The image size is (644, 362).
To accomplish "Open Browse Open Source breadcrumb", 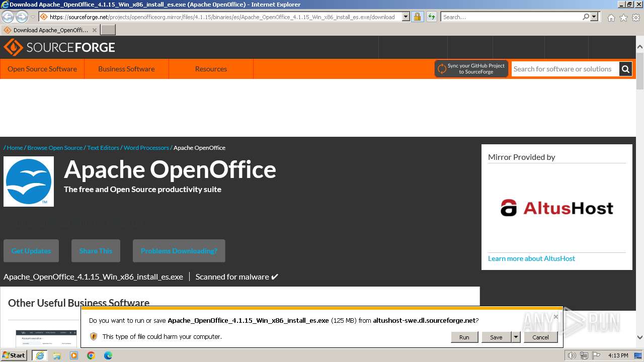I will 55,148.
